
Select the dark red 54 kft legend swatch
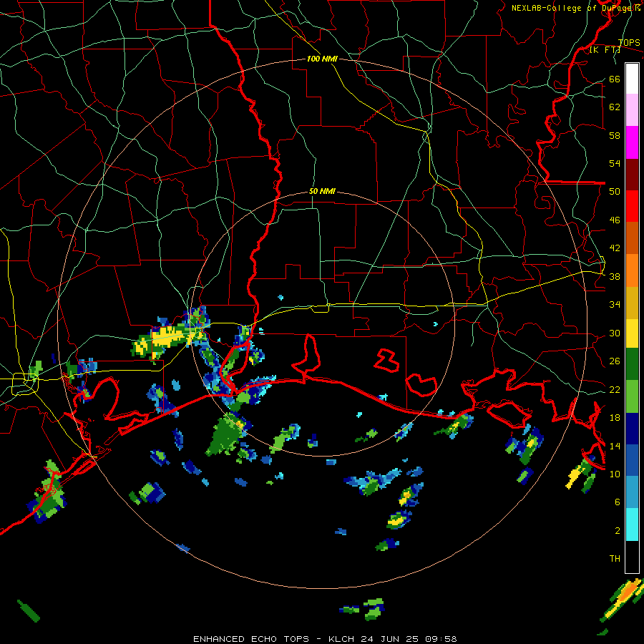coord(632,175)
